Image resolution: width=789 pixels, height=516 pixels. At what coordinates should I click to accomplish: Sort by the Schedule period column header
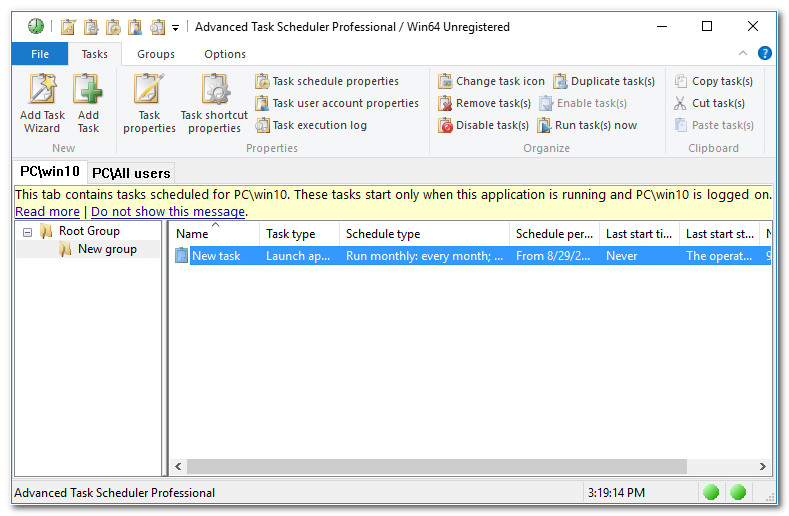tap(555, 234)
